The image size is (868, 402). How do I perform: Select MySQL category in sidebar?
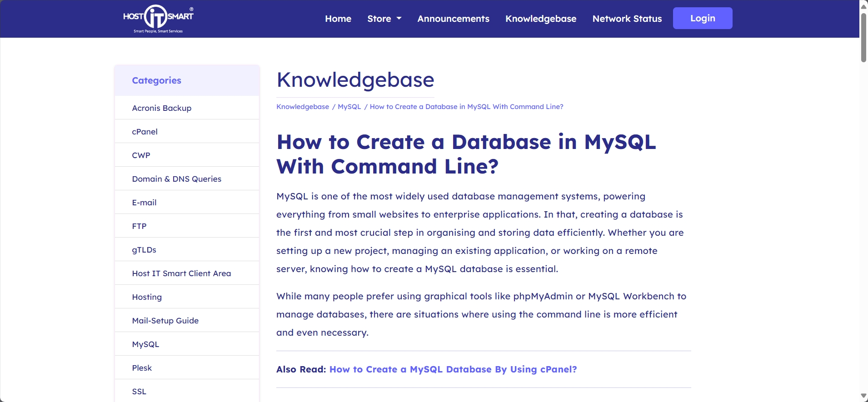(187, 344)
